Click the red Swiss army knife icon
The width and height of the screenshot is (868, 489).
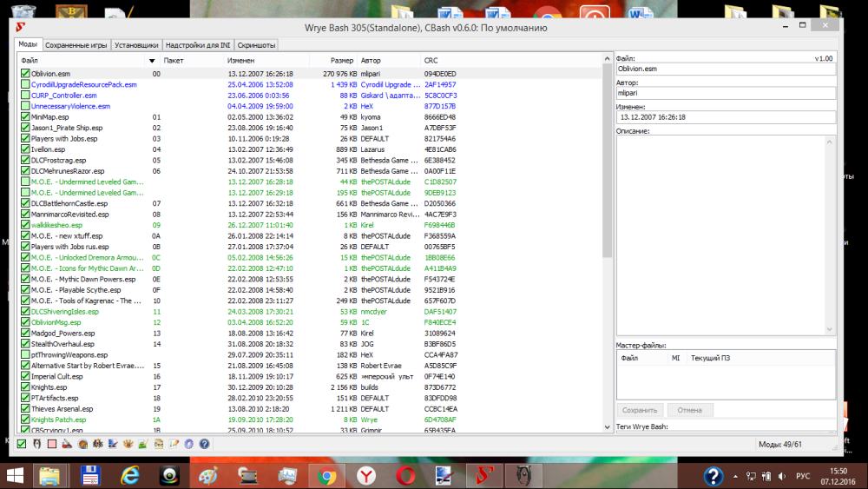tap(67, 444)
